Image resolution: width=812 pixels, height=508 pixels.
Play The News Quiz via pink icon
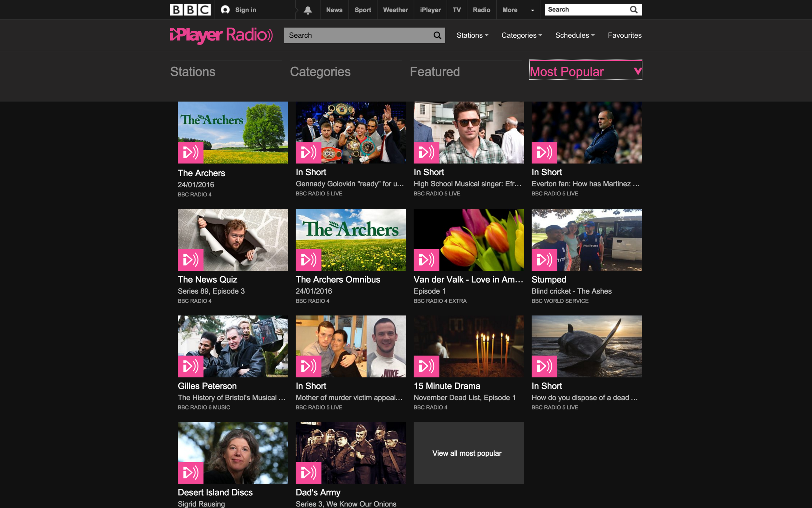click(x=191, y=260)
